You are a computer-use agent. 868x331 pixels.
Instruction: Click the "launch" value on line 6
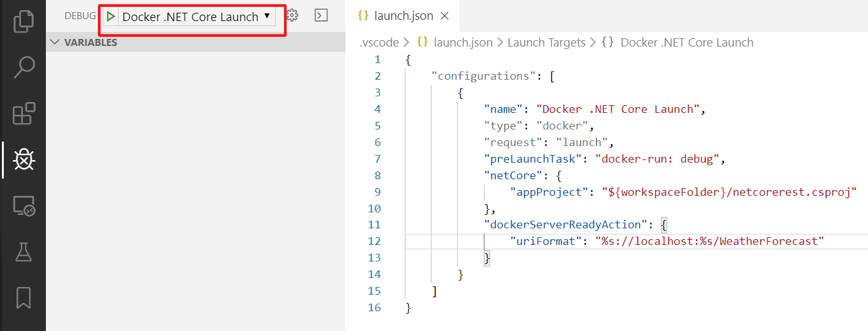(x=582, y=142)
